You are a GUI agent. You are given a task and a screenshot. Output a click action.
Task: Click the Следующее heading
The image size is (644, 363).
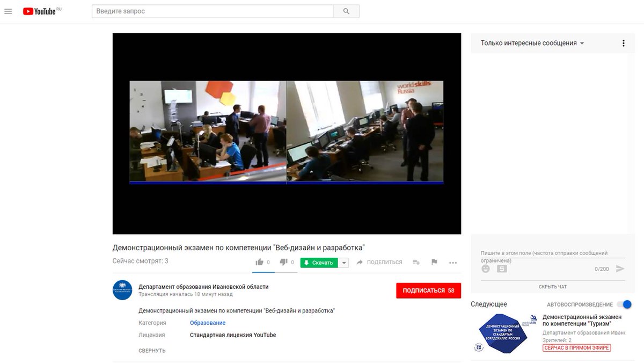489,304
